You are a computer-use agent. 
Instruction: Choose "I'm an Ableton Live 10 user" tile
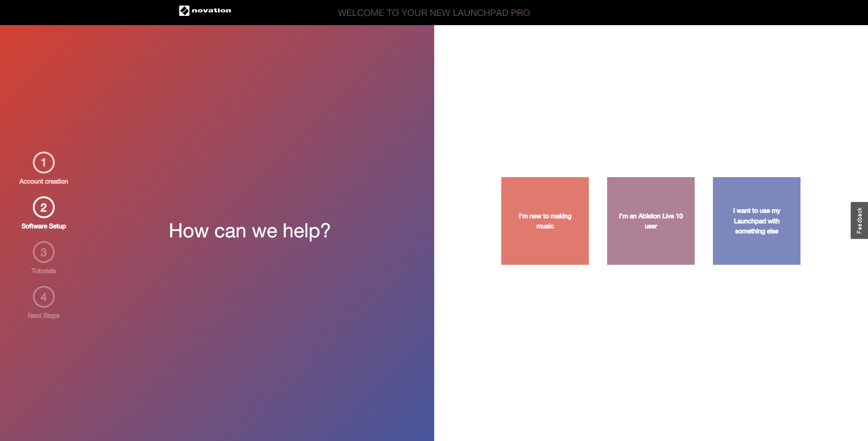pyautogui.click(x=651, y=221)
